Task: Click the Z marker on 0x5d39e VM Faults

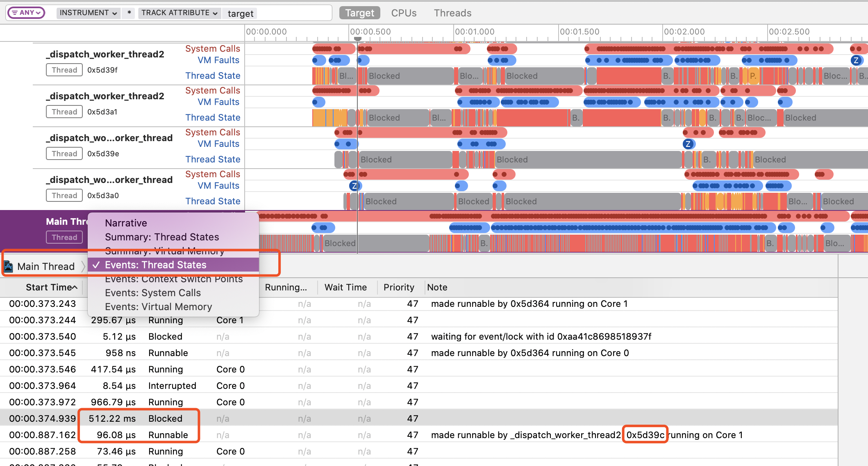Action: click(x=688, y=144)
